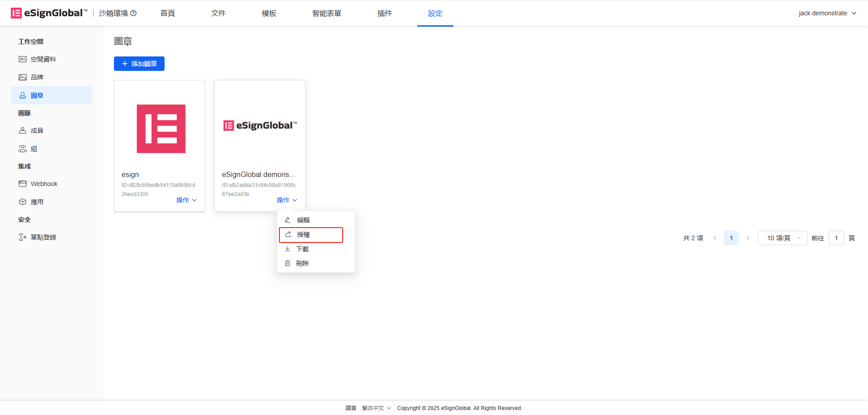The height and width of the screenshot is (415, 868).
Task: Click previous page arrow in pagination
Action: point(715,238)
